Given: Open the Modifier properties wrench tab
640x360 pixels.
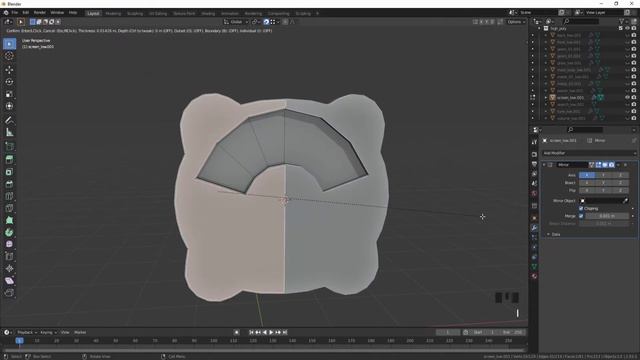Looking at the screenshot, I should [534, 228].
